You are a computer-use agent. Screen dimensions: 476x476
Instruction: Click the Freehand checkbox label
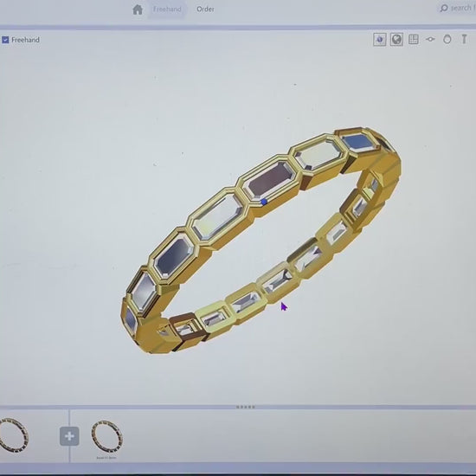click(25, 40)
